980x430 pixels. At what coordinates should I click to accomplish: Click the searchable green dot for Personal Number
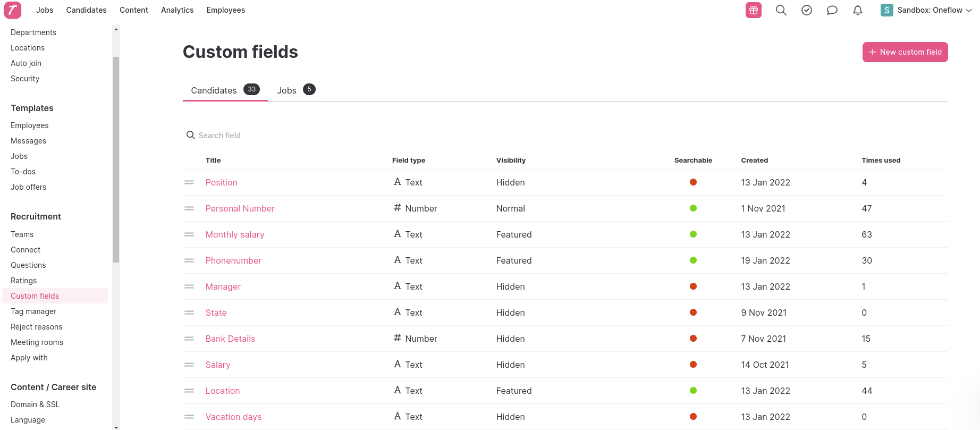[693, 208]
